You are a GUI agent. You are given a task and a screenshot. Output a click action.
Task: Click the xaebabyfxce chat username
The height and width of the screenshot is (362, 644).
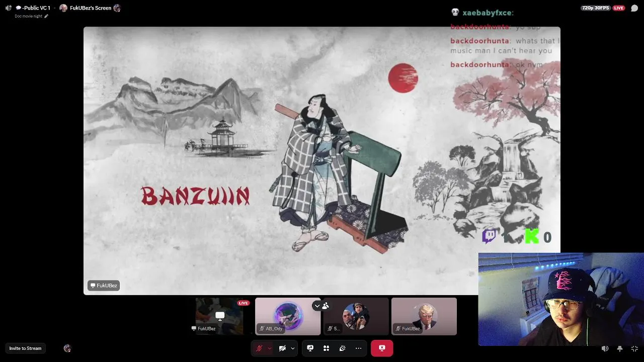point(488,13)
